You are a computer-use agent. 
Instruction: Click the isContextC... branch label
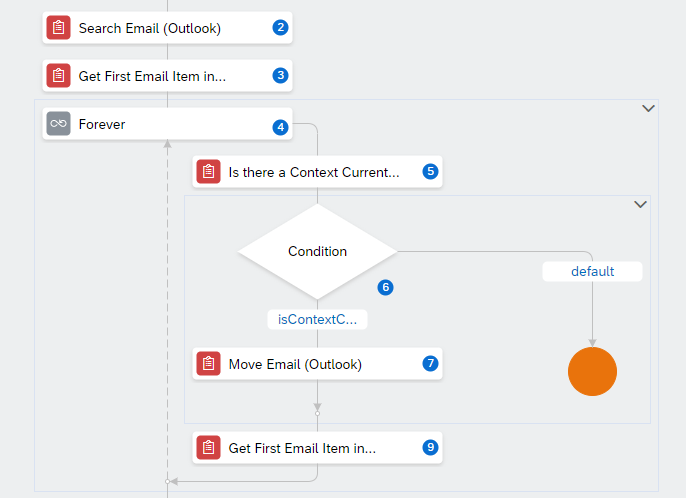click(318, 319)
